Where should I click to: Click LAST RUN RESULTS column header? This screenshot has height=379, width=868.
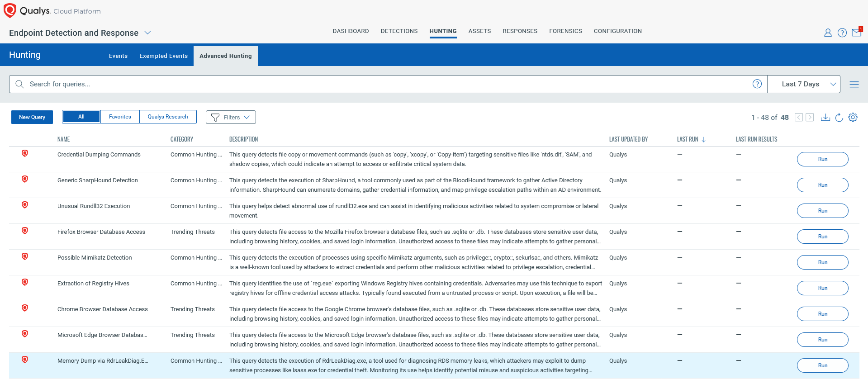point(756,139)
